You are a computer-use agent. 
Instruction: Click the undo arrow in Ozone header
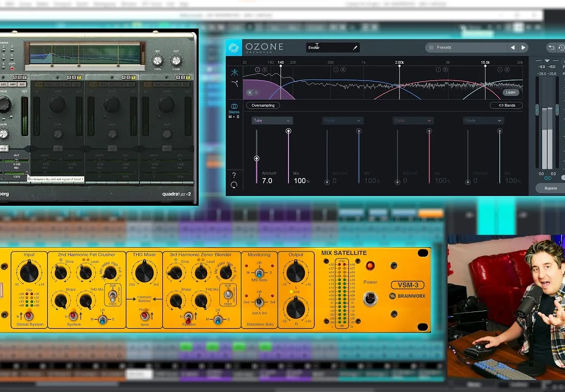[x=551, y=47]
